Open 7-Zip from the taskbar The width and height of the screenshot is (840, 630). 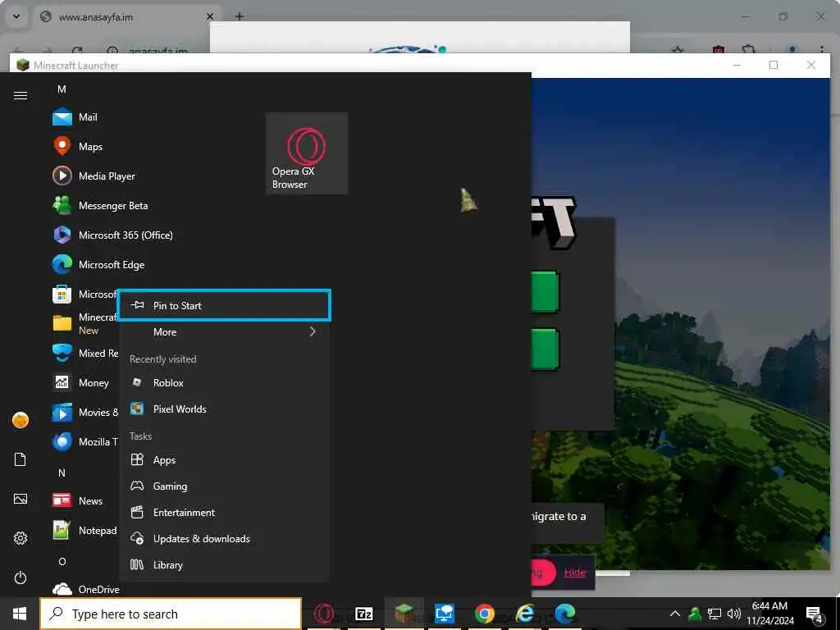pos(363,614)
